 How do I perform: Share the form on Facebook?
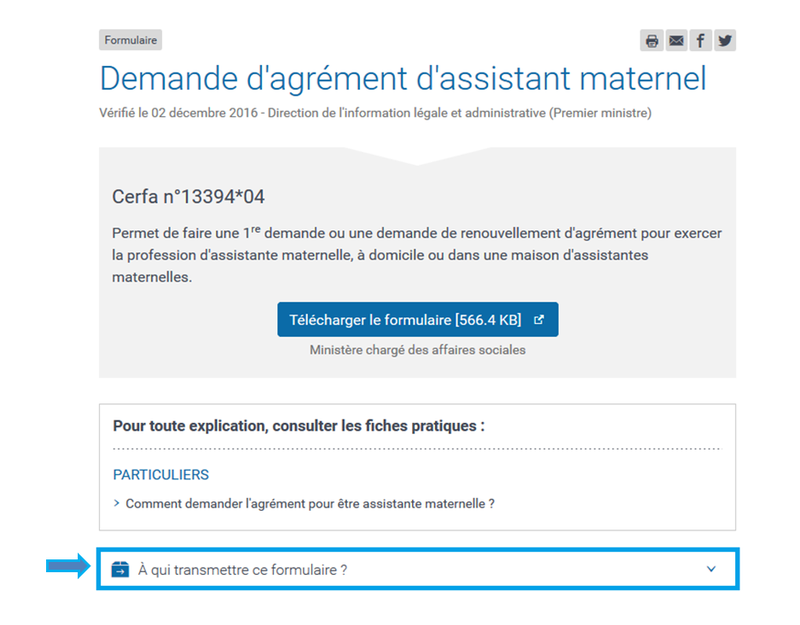700,41
